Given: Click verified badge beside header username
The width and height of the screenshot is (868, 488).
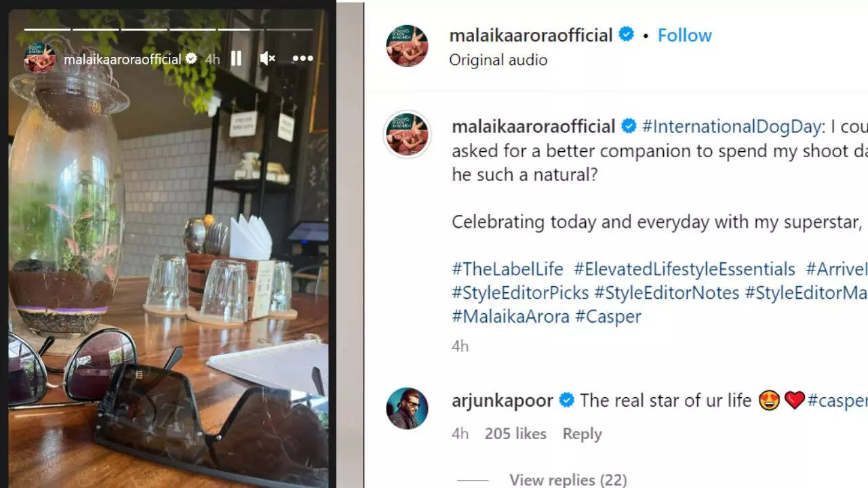Looking at the screenshot, I should pyautogui.click(x=626, y=35).
